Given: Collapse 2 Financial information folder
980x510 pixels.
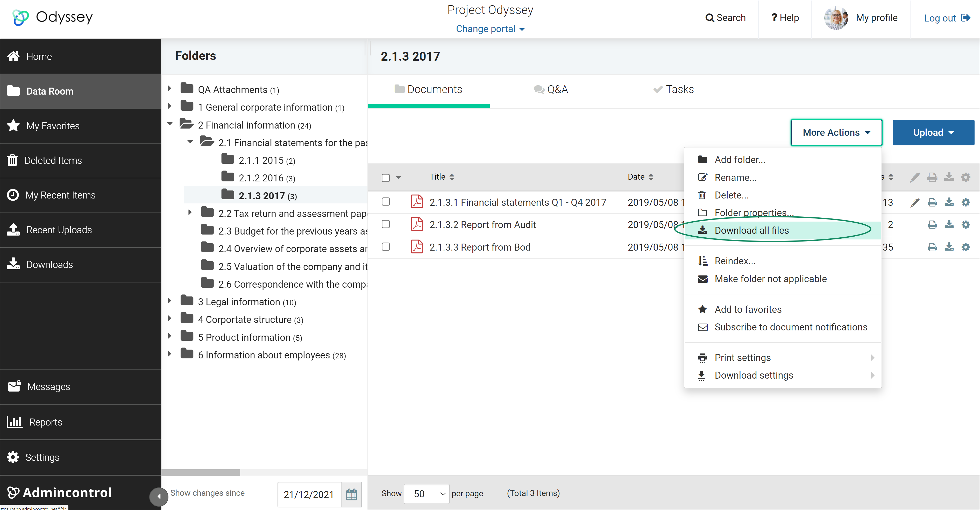Looking at the screenshot, I should [x=170, y=124].
